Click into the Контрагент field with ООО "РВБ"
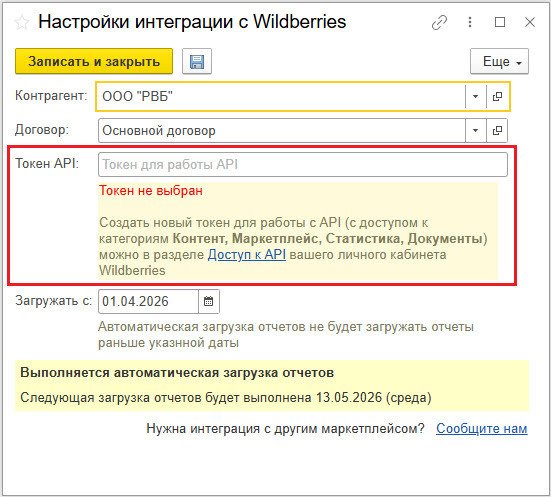551x497 pixels. pyautogui.click(x=281, y=96)
